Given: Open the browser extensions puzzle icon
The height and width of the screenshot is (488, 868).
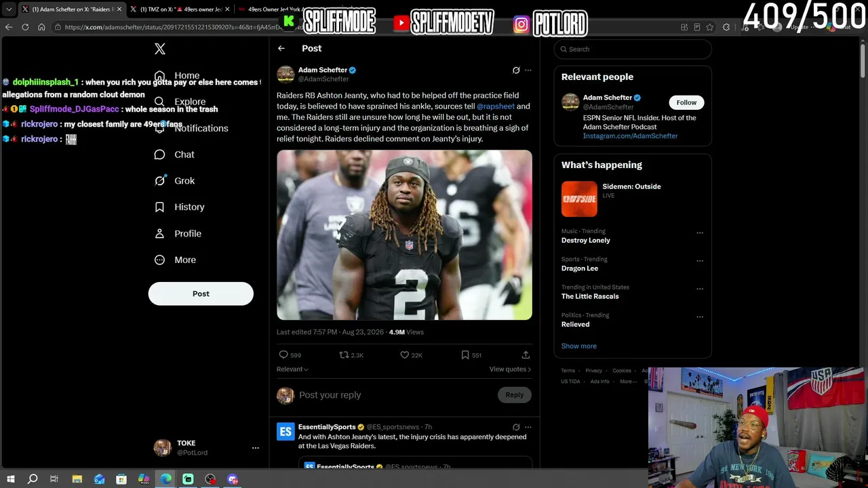Looking at the screenshot, I should (726, 27).
